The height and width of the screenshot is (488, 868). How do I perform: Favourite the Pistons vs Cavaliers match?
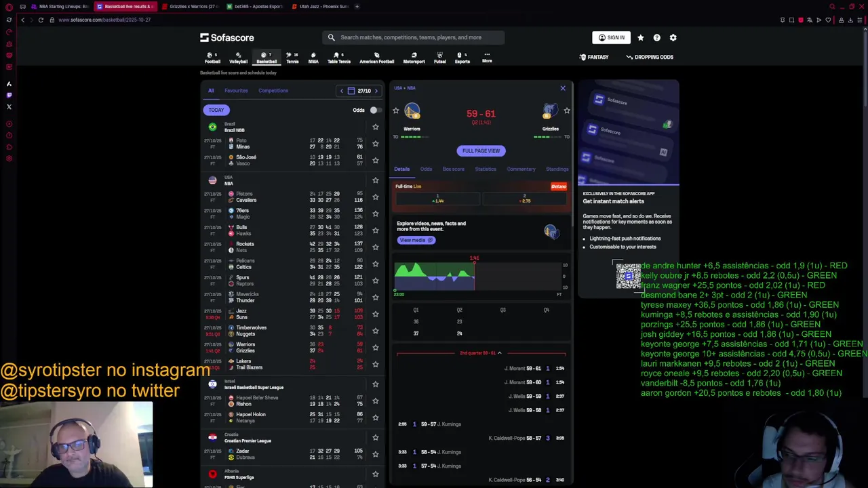pyautogui.click(x=375, y=197)
